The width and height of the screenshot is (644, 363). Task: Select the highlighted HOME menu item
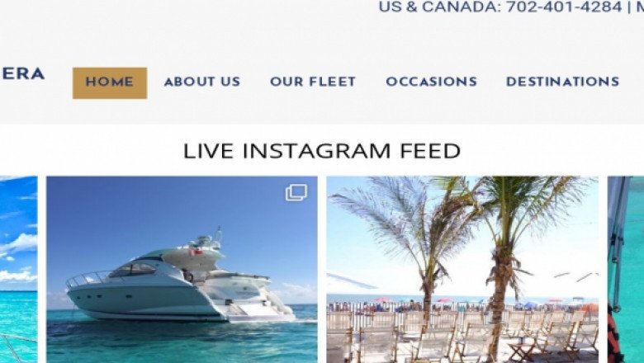tap(110, 82)
